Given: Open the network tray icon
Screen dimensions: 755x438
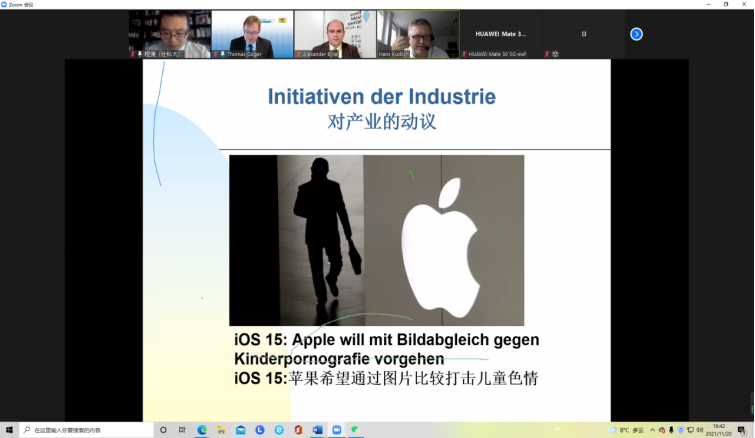Looking at the screenshot, I should click(690, 430).
